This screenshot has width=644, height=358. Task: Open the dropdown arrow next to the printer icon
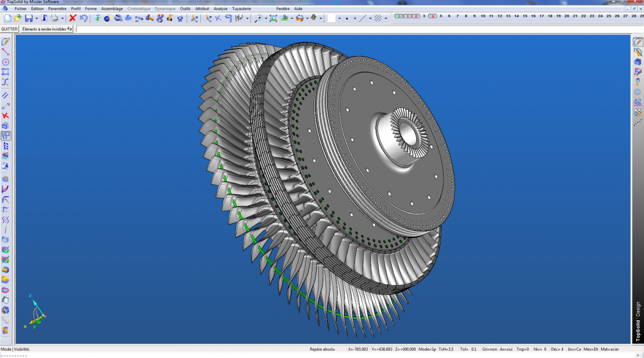coord(62,18)
